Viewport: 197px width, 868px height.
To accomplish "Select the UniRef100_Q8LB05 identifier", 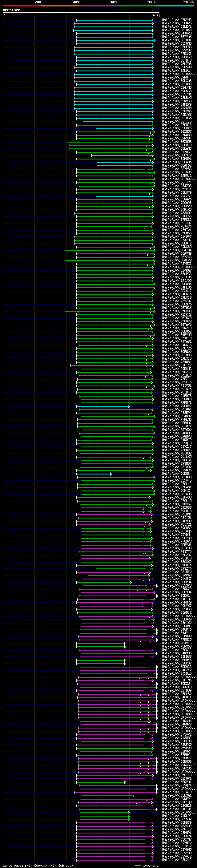I will tap(177, 98).
